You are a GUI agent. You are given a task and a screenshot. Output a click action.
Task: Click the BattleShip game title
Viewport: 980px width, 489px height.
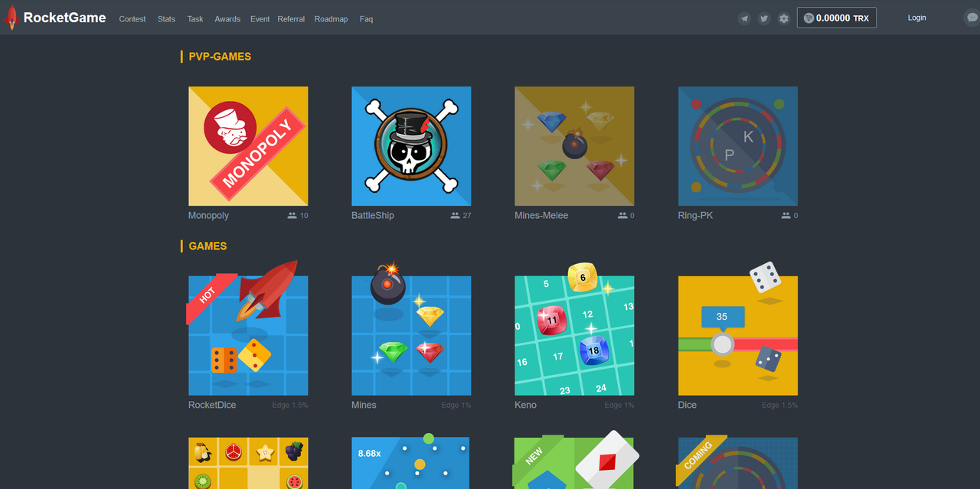point(373,216)
